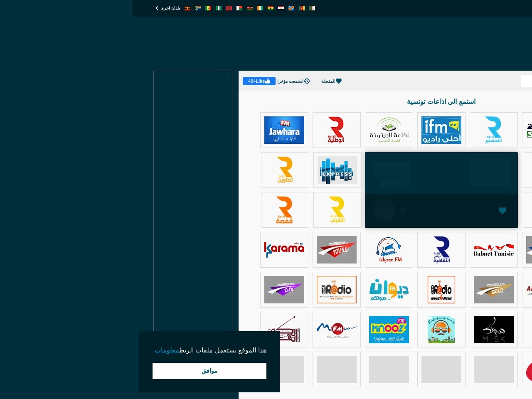This screenshot has height=399, width=532.
Task: Accept cookies with the موافق button
Action: (x=209, y=371)
